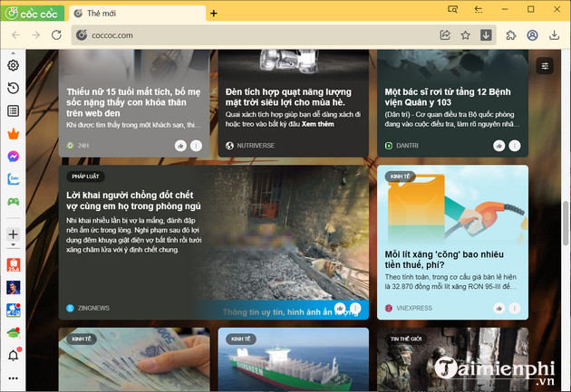Screen dimensions: 571x392
Task: Open browsing history from the sidebar
Action: coord(14,88)
